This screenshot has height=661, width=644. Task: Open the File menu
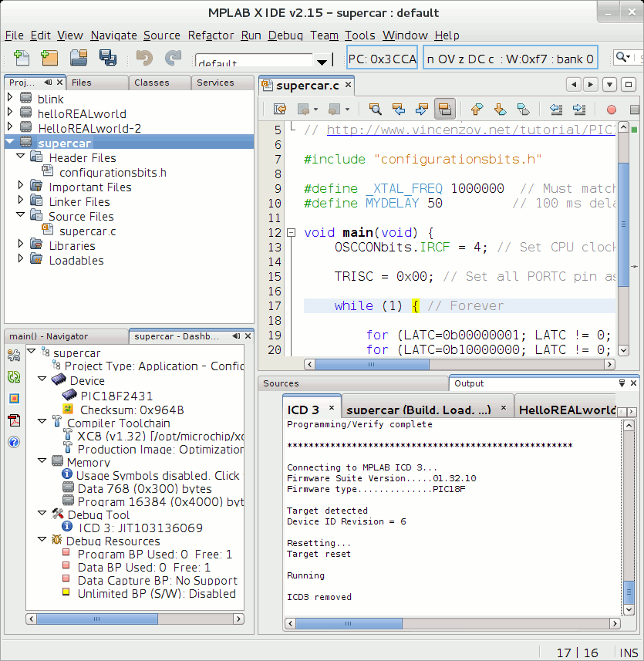tap(15, 35)
